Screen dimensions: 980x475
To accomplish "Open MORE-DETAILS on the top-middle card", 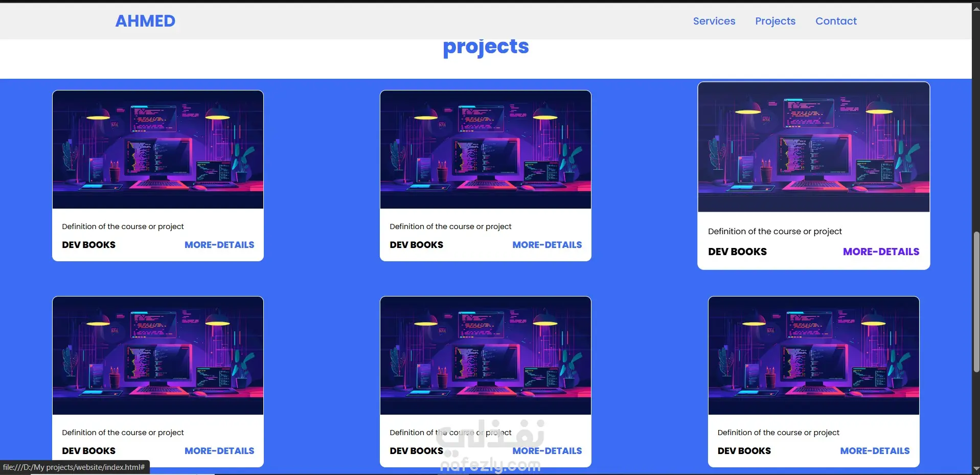I will (x=547, y=245).
